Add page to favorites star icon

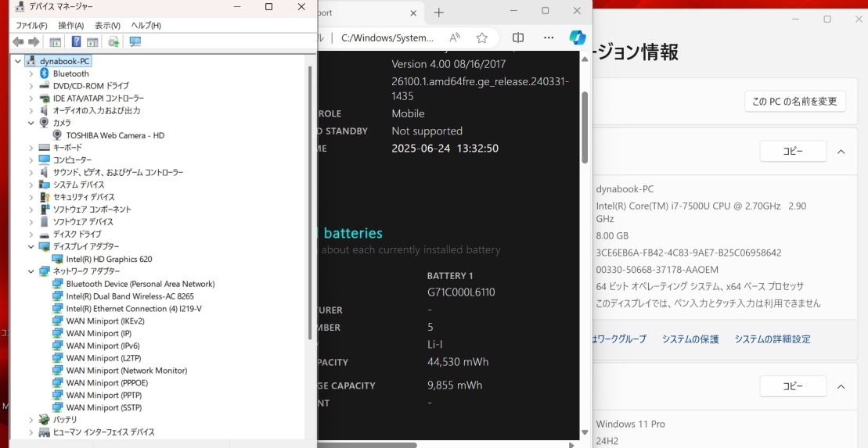point(482,38)
